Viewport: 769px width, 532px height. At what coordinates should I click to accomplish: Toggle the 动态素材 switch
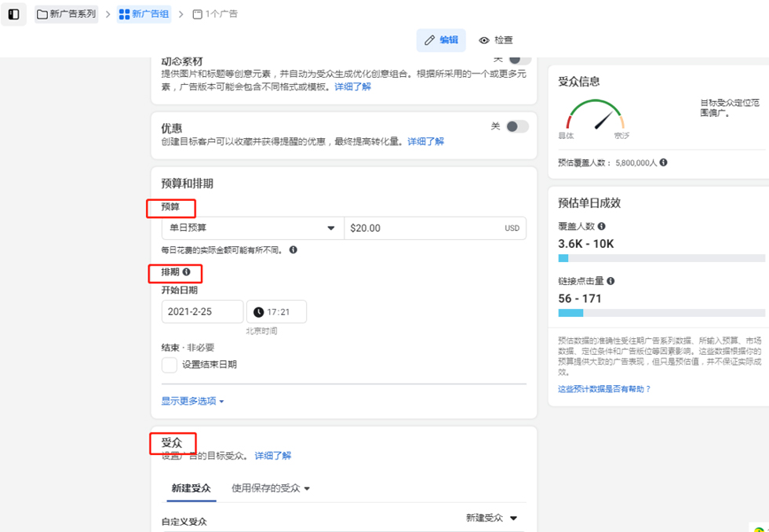[x=518, y=60]
